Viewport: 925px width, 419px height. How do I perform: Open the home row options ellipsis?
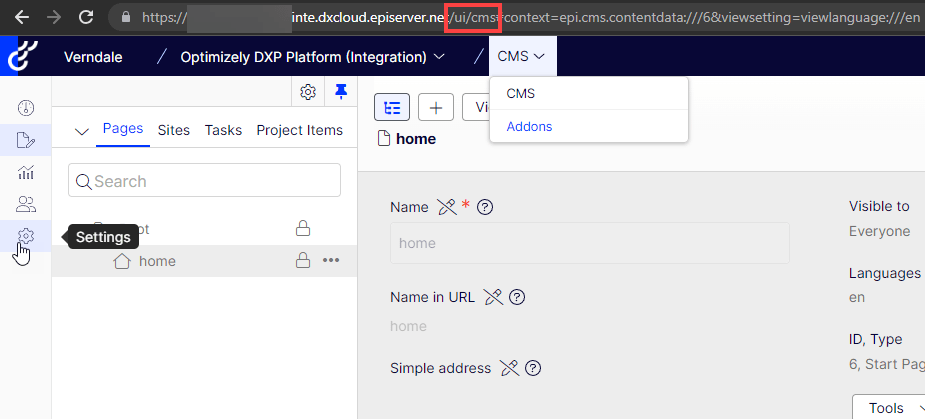[x=331, y=260]
